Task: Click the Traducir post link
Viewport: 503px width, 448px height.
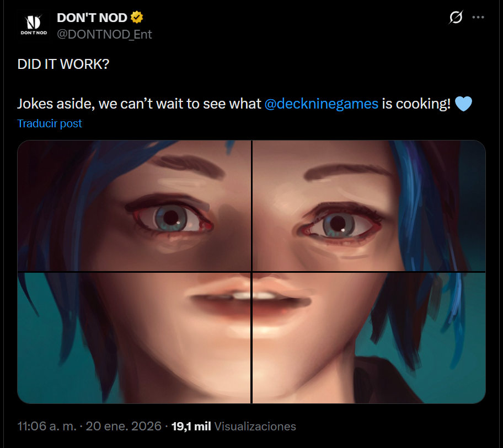Action: tap(50, 123)
